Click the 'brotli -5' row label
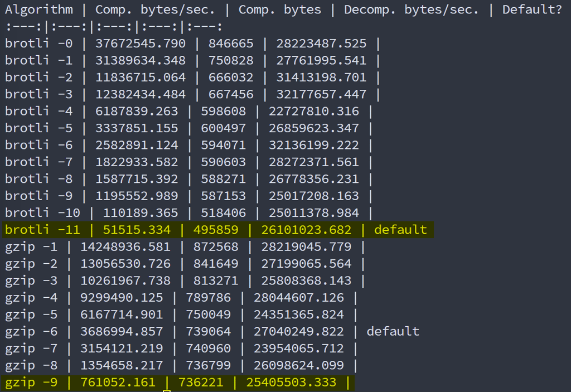Viewport: 571px width, 392px height. coord(39,128)
